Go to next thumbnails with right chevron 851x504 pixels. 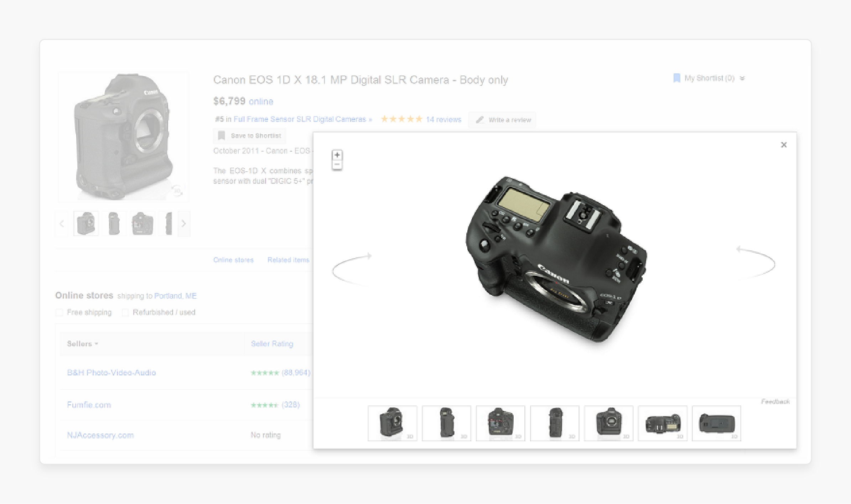pyautogui.click(x=183, y=224)
